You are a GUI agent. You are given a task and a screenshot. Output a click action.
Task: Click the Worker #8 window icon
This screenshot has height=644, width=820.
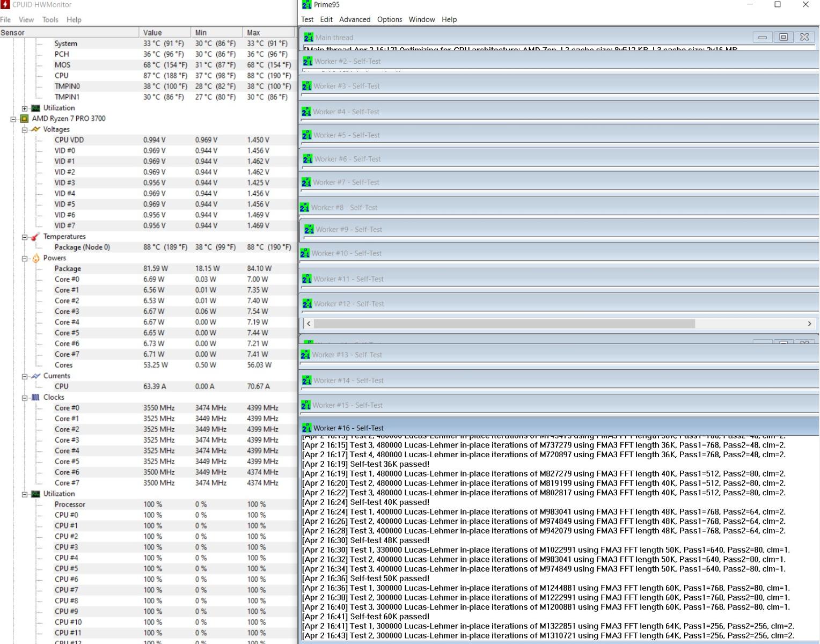tap(304, 208)
